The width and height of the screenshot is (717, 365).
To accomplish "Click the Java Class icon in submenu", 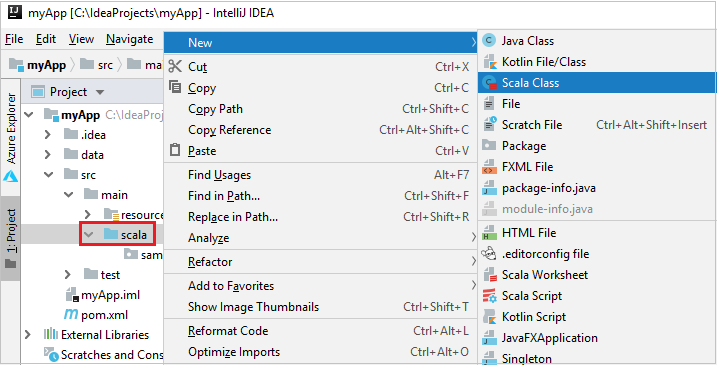I will click(489, 41).
